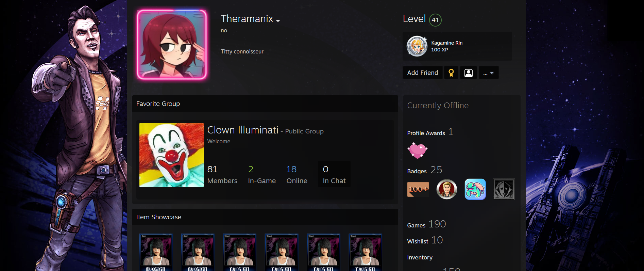Screen dimensions: 644x271
Task: Open the Inventory link
Action: [x=420, y=257]
